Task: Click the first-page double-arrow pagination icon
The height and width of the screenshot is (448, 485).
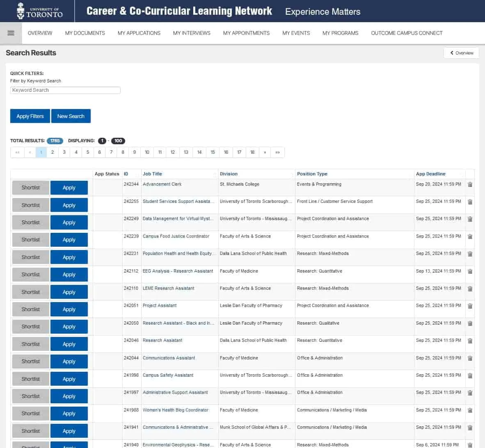Action: point(17,152)
